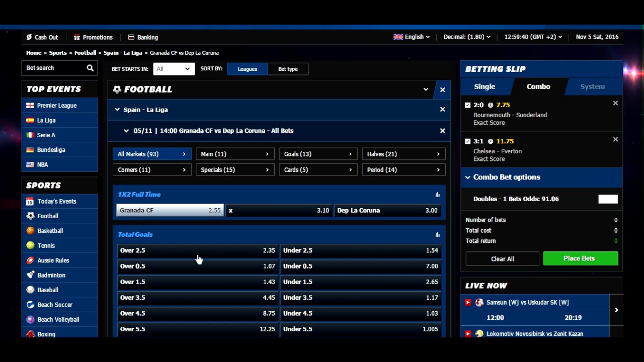
Task: Choose Baseball in sidebar
Action: pyautogui.click(x=60, y=290)
